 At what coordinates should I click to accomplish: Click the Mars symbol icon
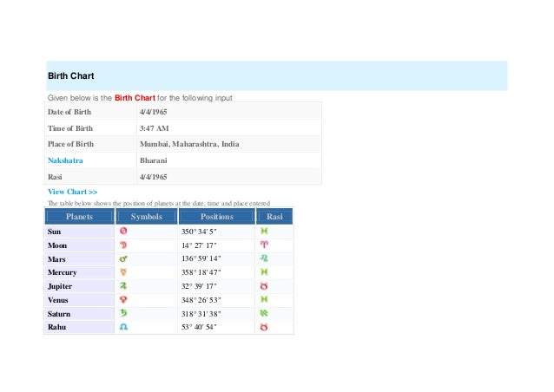(123, 258)
